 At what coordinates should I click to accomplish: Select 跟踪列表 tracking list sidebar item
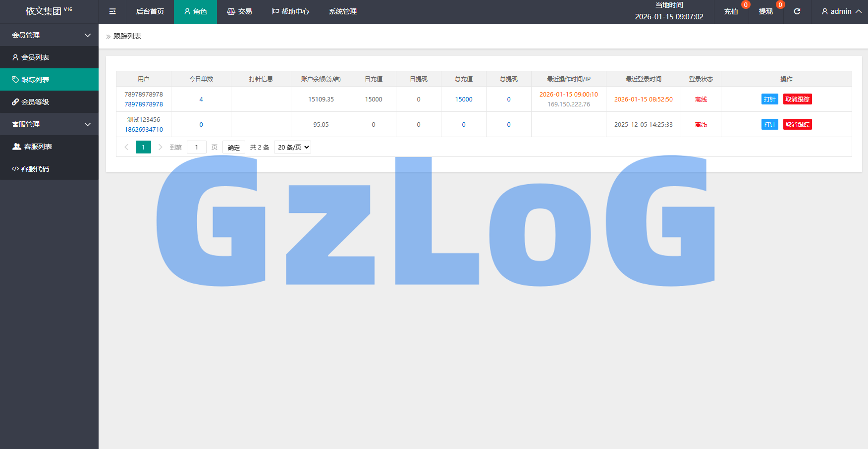[x=35, y=80]
